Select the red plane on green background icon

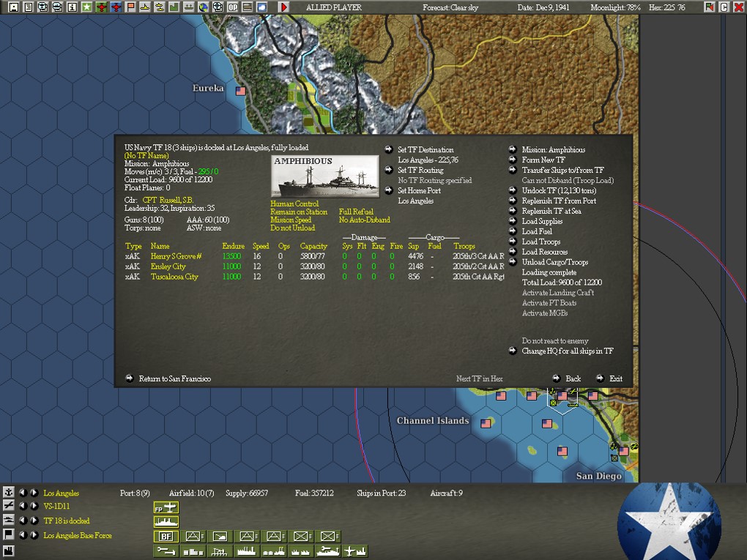tap(101, 7)
